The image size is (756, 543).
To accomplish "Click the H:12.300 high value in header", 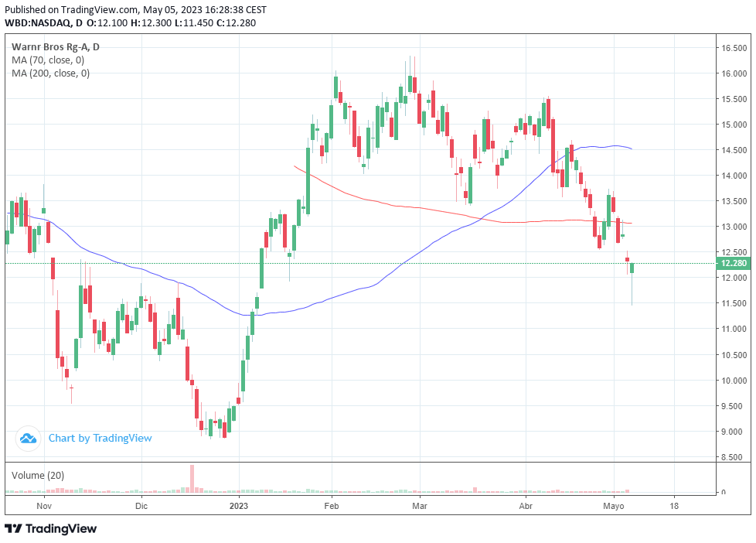I will 151,22.
